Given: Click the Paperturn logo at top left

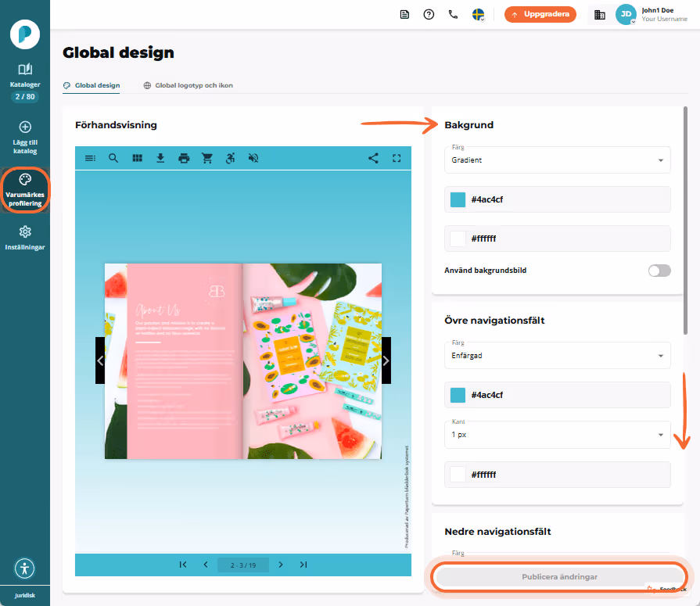Looking at the screenshot, I should click(25, 34).
